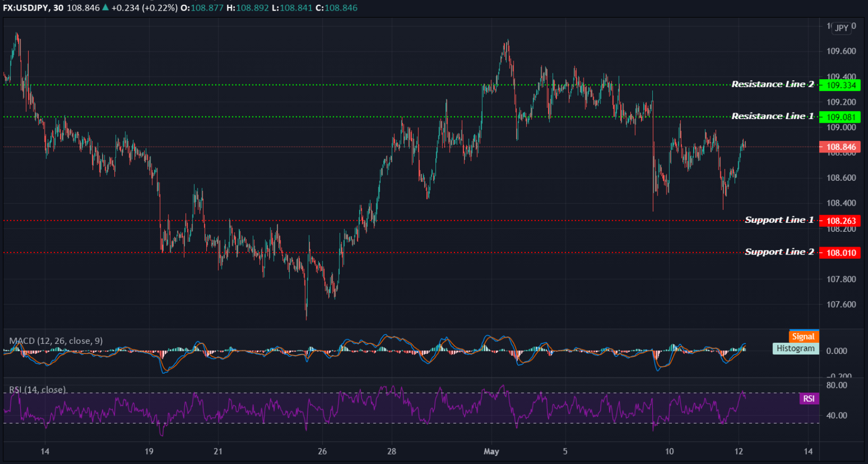Click date 5 on the time axis
This screenshot has width=868, height=464.
tap(565, 451)
